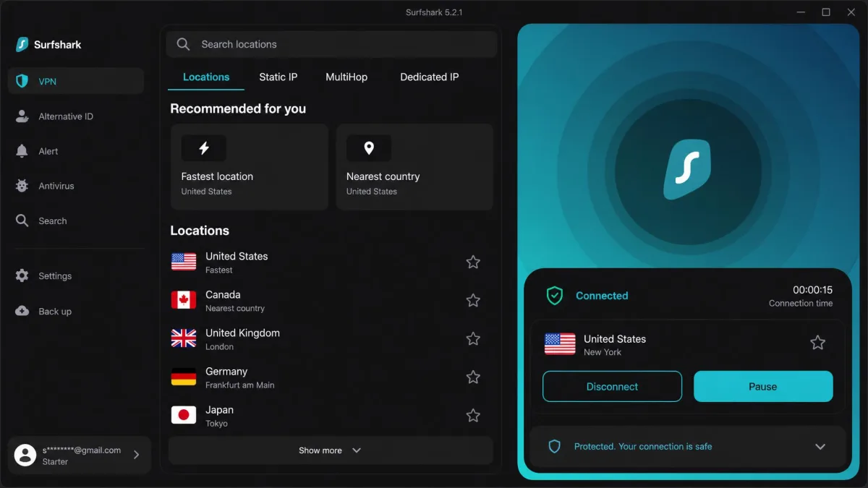The image size is (868, 488).
Task: Click the Back up label
Action: 55,312
